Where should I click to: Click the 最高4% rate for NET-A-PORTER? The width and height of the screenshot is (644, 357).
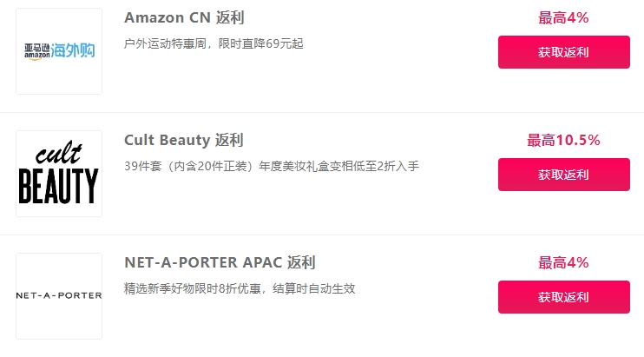[x=563, y=262]
